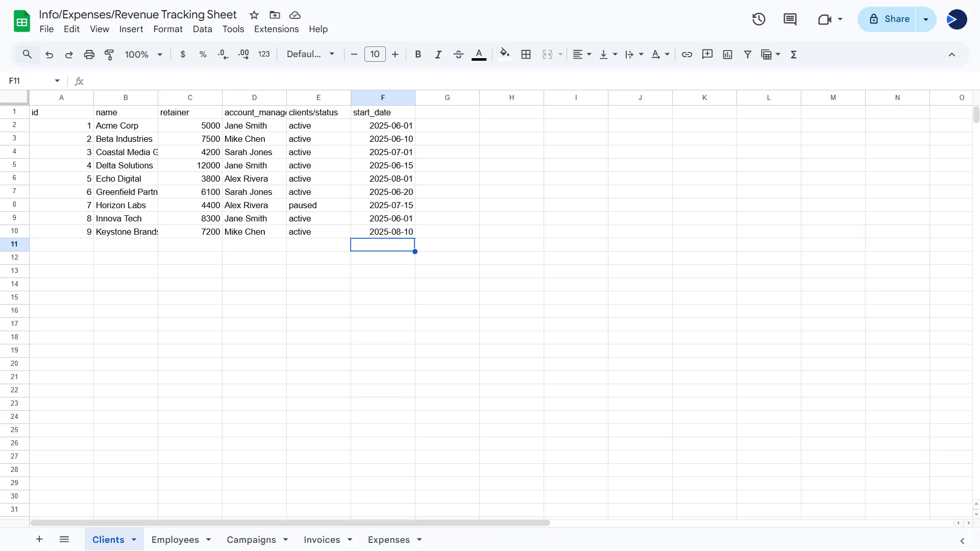Open the text color picker

pos(479,54)
